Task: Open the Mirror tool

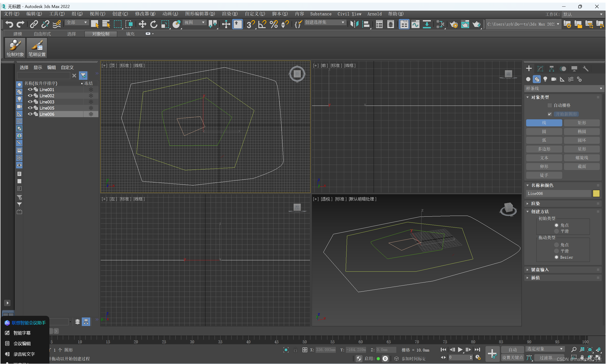Action: coord(354,24)
